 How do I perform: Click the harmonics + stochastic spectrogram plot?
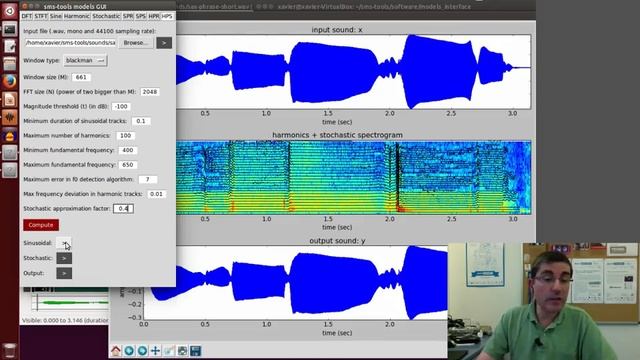(353, 178)
